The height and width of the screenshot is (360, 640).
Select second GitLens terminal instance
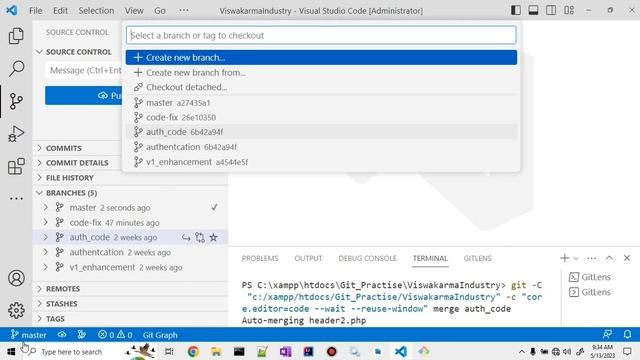[590, 292]
